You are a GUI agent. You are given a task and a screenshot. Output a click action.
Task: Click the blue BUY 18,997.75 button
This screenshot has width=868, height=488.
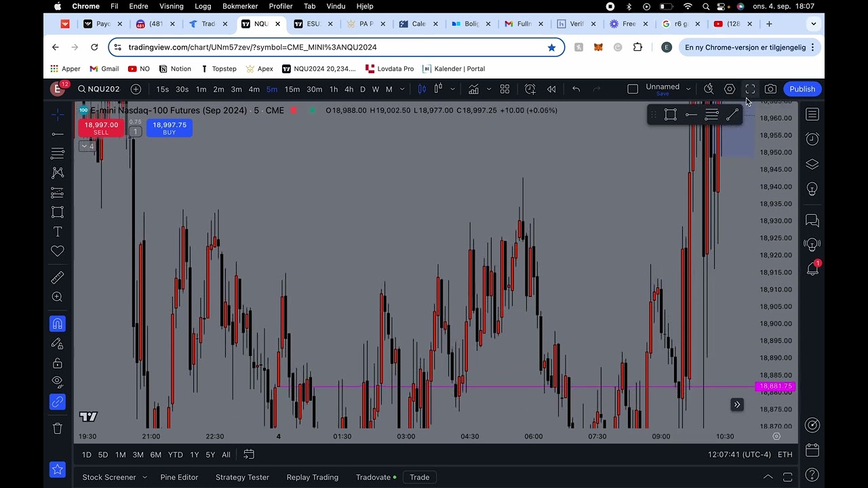tap(169, 128)
